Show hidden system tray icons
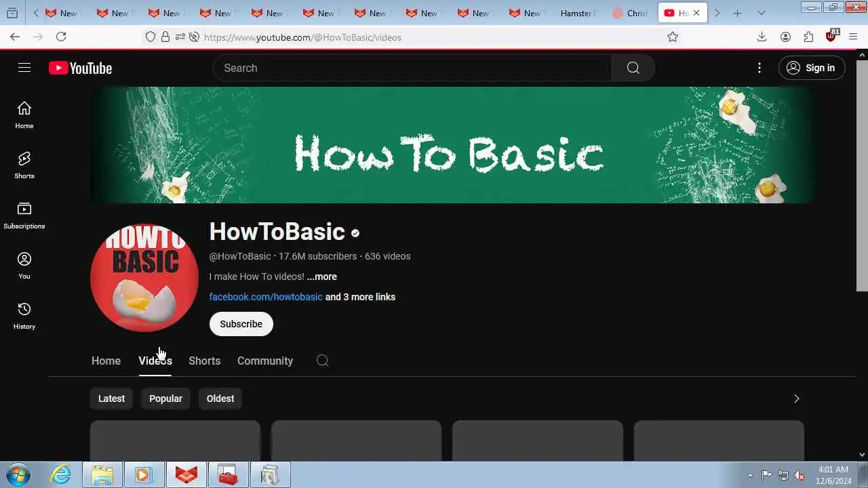 pos(750,475)
